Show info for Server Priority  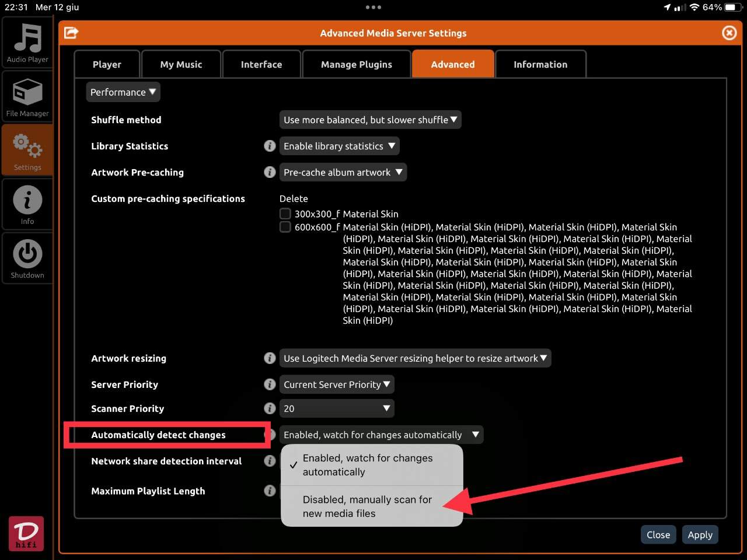click(x=270, y=384)
